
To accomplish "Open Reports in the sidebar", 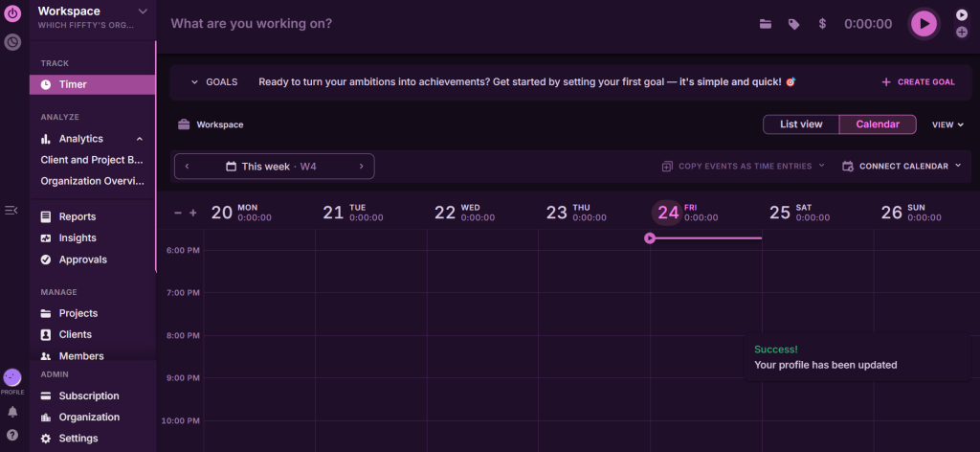I will pyautogui.click(x=77, y=216).
